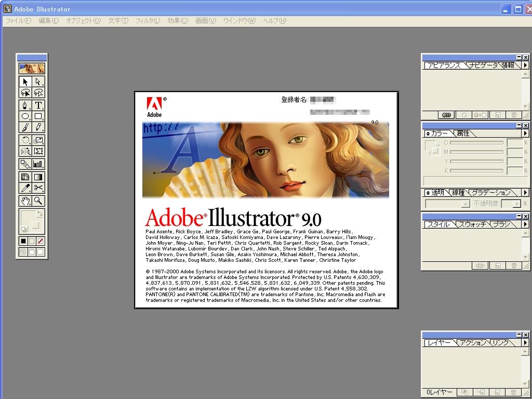Dismiss the Illustrator 9.0 splash screen
532x399 pixels.
click(x=267, y=200)
